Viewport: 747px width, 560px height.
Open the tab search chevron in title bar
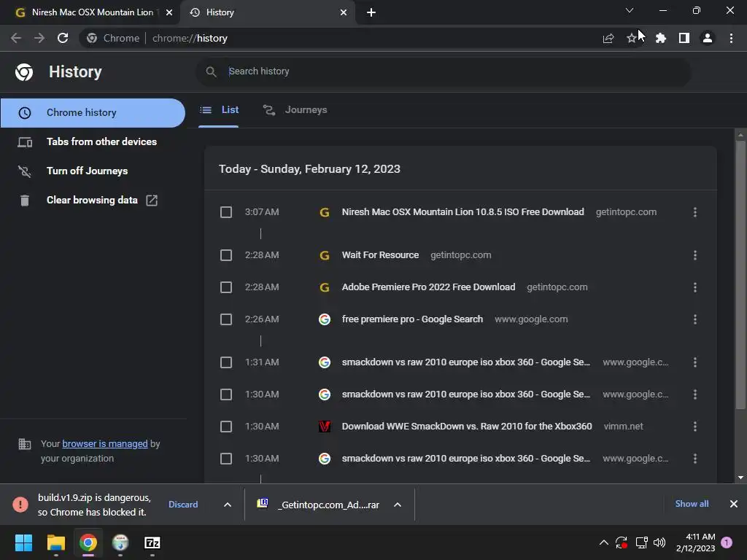click(630, 10)
